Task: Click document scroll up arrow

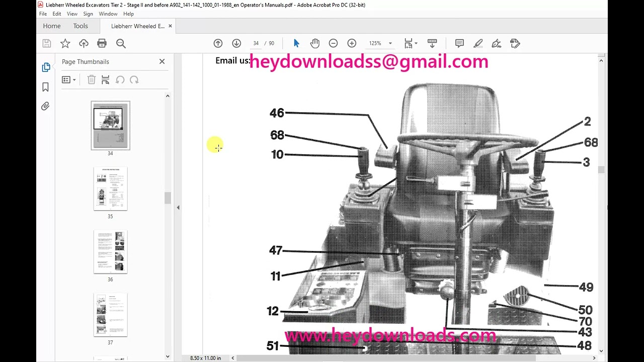Action: point(601,60)
